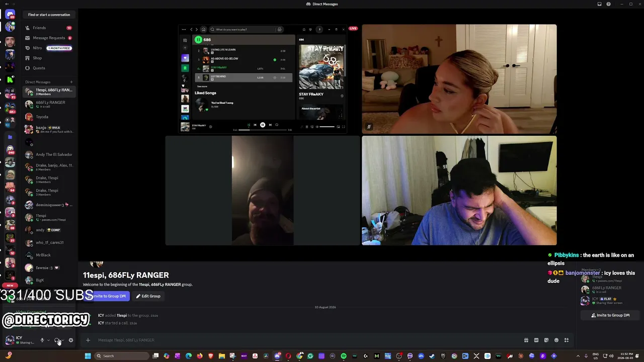This screenshot has height=362, width=644.
Task: Skip to next track in Spotify
Action: 270,125
